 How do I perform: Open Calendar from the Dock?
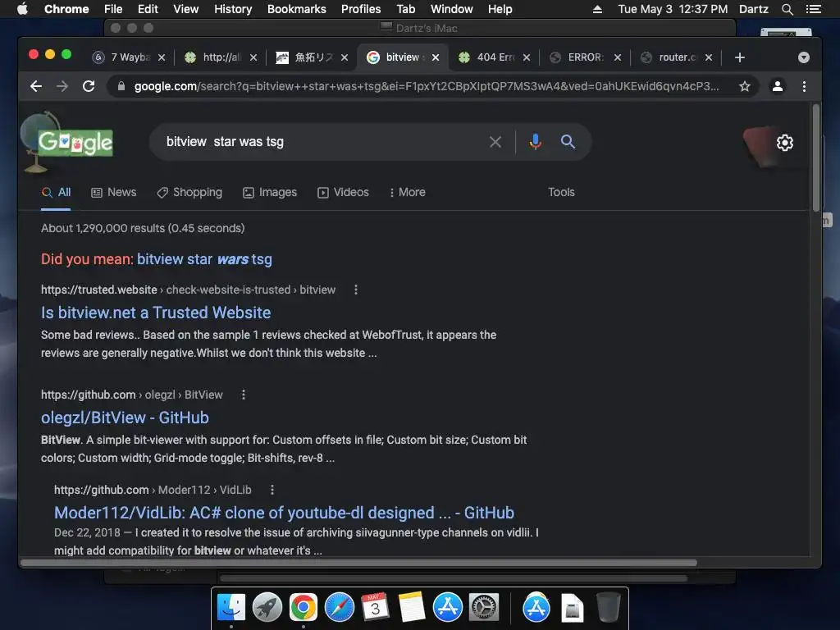point(375,608)
